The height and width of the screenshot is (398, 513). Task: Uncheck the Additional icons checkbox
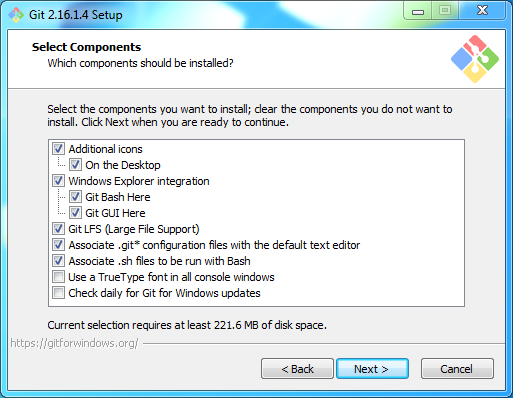pos(58,149)
